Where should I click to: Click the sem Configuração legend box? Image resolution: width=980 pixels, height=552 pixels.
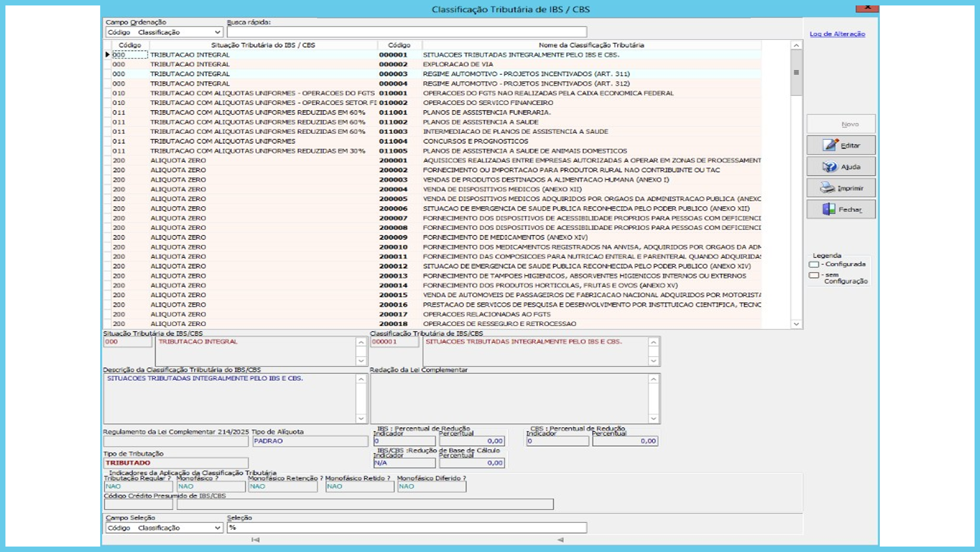click(814, 275)
